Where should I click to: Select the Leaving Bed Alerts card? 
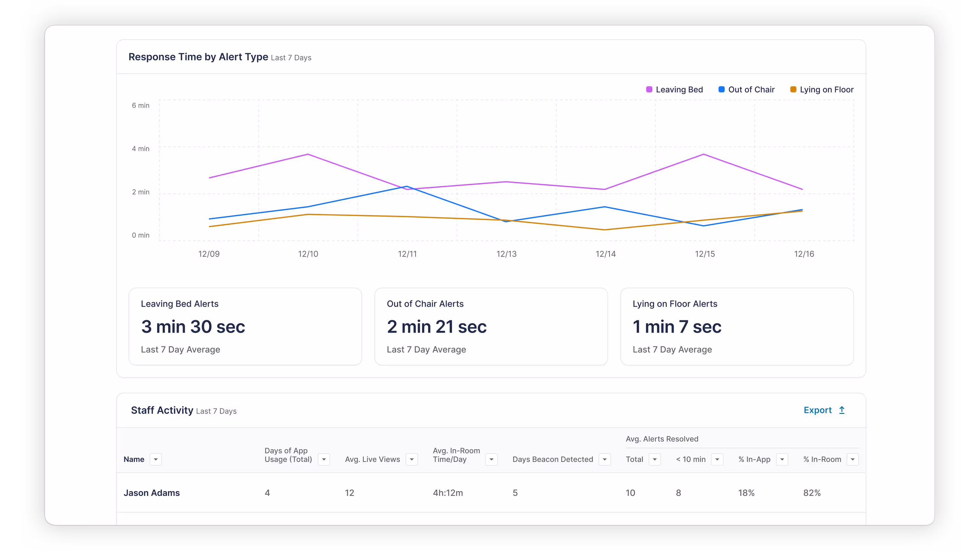[x=245, y=326]
